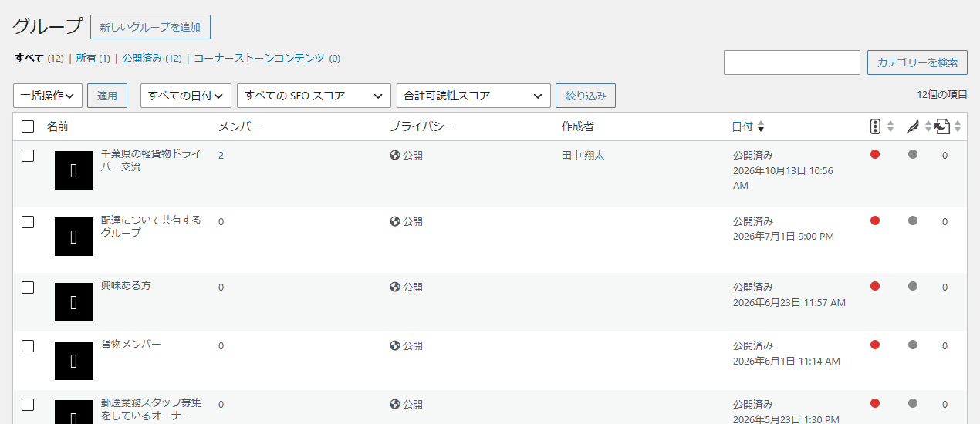Click gray readability dot for 配達について共有するグループ

tap(913, 220)
